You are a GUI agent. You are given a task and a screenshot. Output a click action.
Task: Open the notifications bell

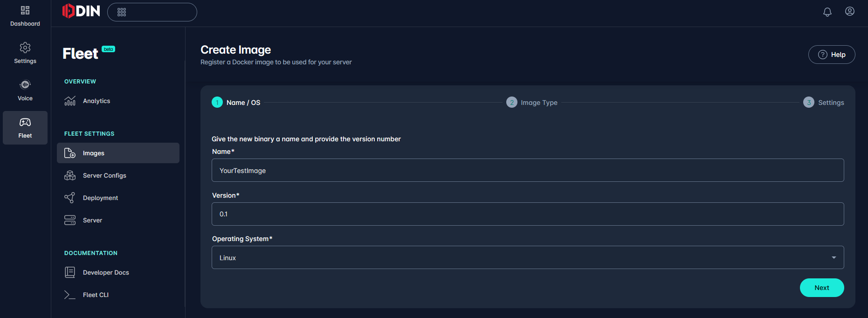click(x=827, y=12)
